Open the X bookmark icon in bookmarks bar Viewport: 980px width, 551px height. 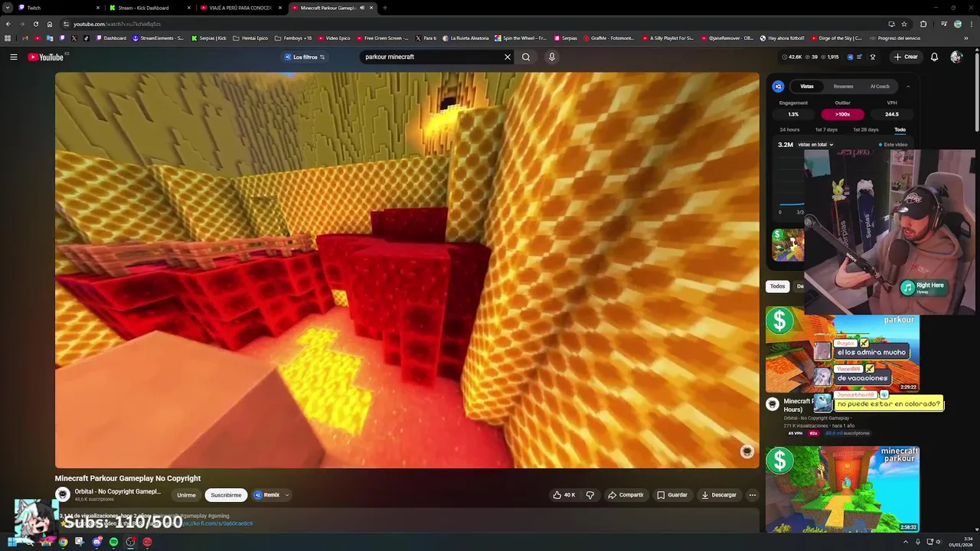tap(74, 38)
